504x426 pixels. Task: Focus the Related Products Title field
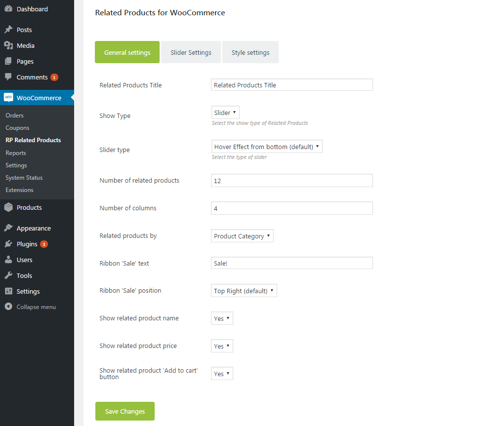pyautogui.click(x=292, y=85)
